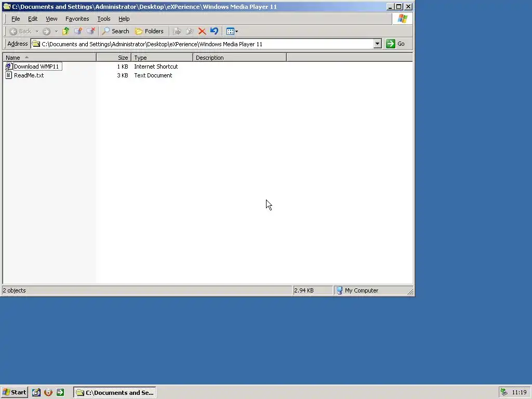
Task: Open the Help menu
Action: (124, 19)
